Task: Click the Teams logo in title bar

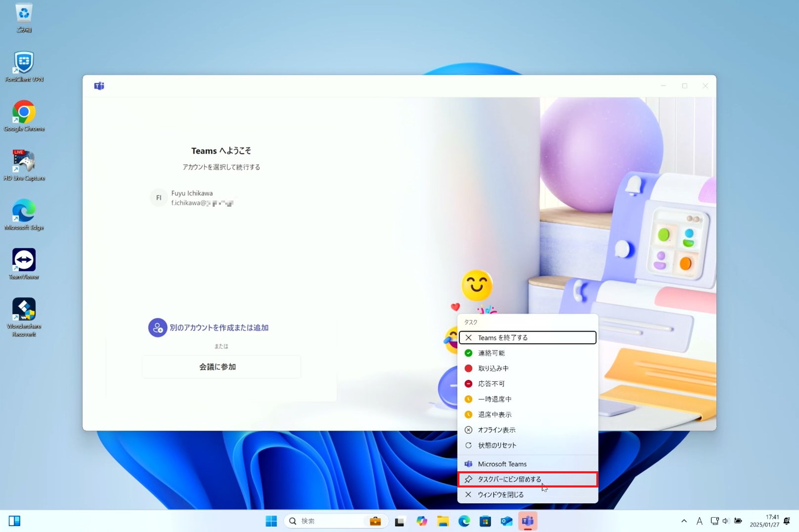Action: click(99, 86)
